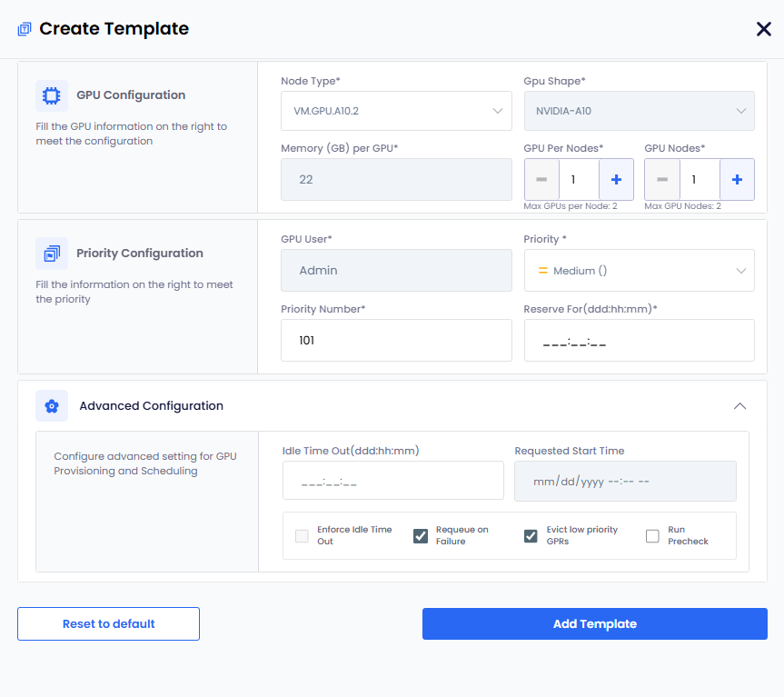Viewport: 784px width, 697px height.
Task: Click the Create Template title icon
Action: click(25, 29)
